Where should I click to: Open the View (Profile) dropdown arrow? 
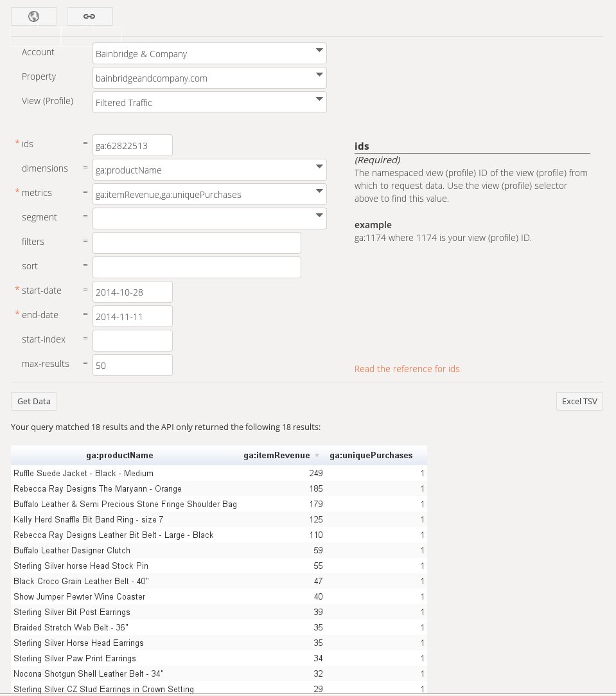pyautogui.click(x=319, y=99)
